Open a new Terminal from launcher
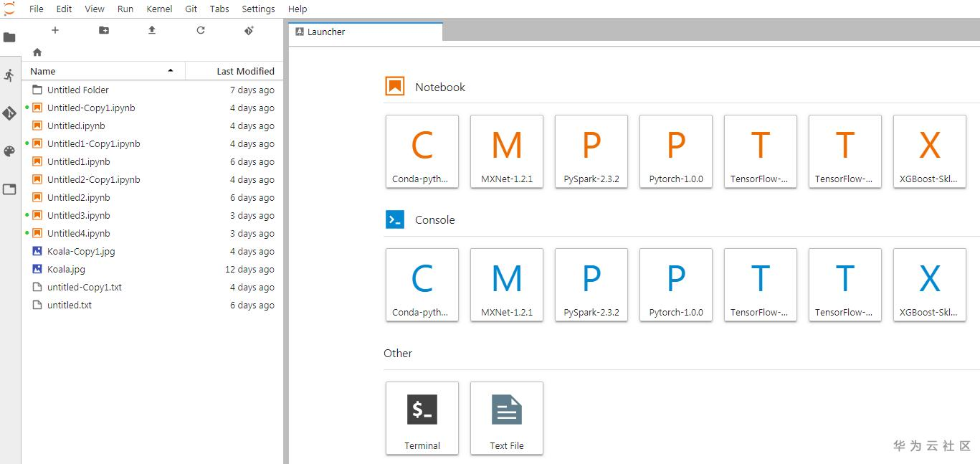The height and width of the screenshot is (464, 980). coord(422,418)
